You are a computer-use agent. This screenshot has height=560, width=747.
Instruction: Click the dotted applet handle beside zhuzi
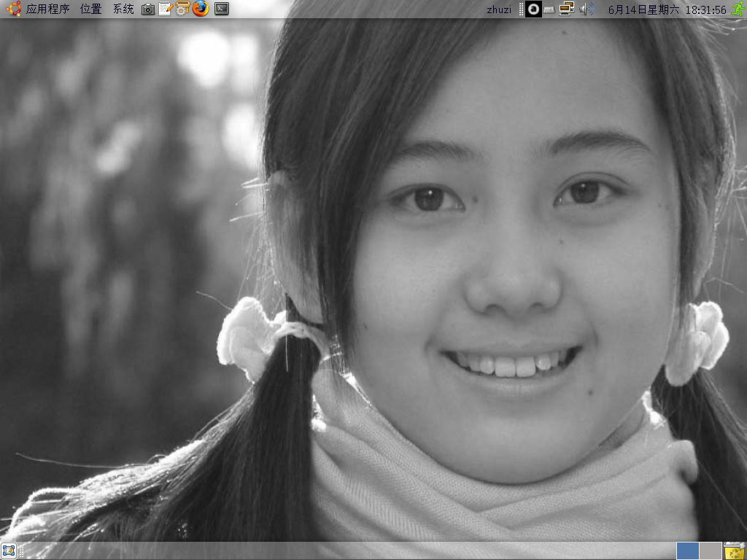521,9
